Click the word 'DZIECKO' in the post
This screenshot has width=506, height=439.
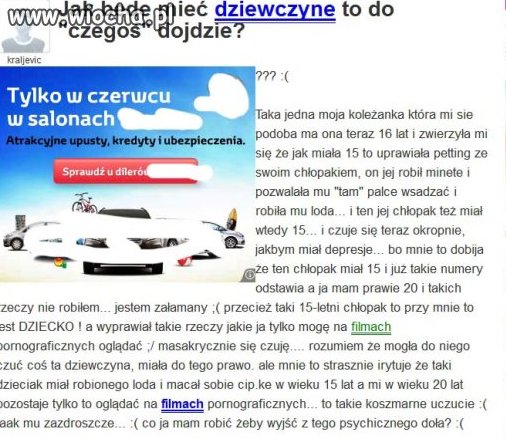click(x=46, y=327)
